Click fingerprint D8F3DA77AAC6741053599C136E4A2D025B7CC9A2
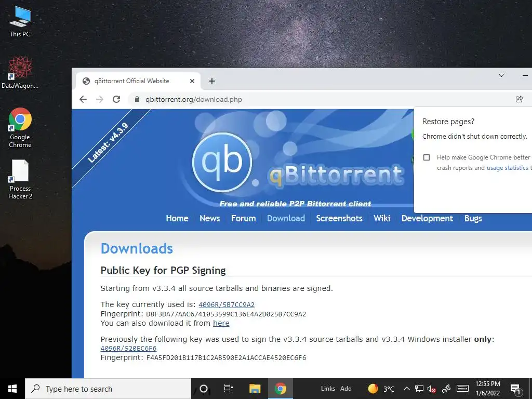Image resolution: width=532 pixels, height=399 pixels. [226, 314]
